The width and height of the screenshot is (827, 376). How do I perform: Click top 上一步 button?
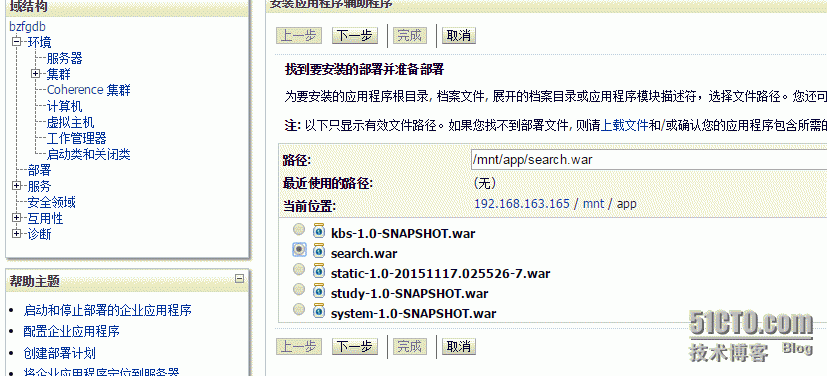pyautogui.click(x=299, y=35)
